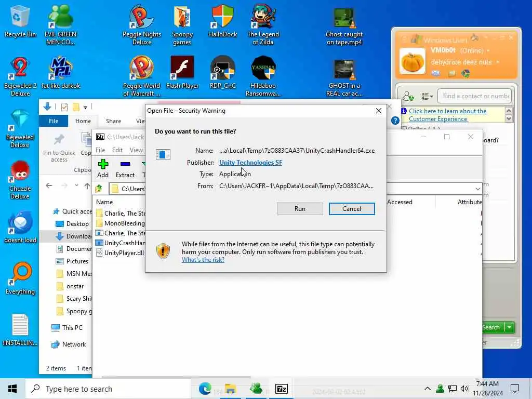Screen dimensions: 532x399
Task: Open Home tab in Explorer ribbon
Action: point(83,121)
